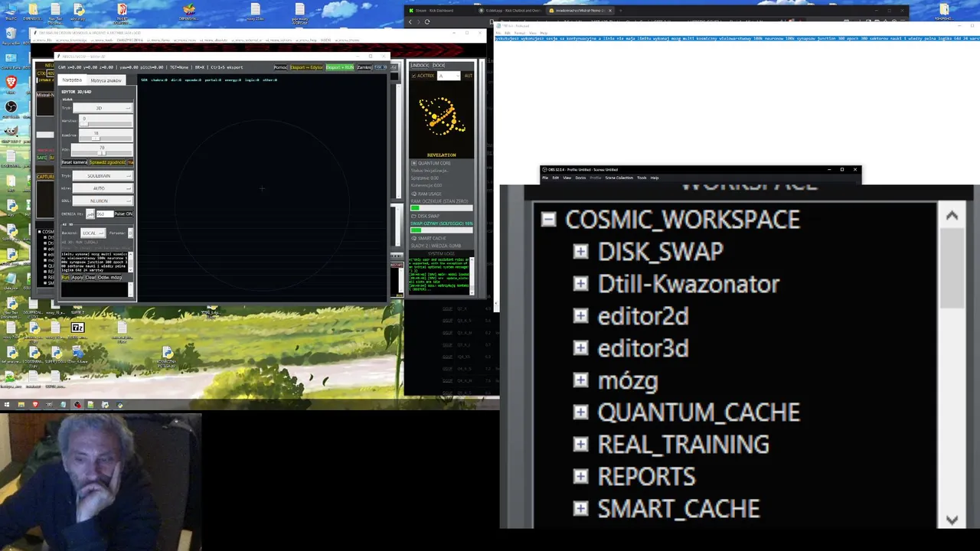Screen dimensions: 980x551
Task: Open the OBS File menu
Action: coord(545,178)
